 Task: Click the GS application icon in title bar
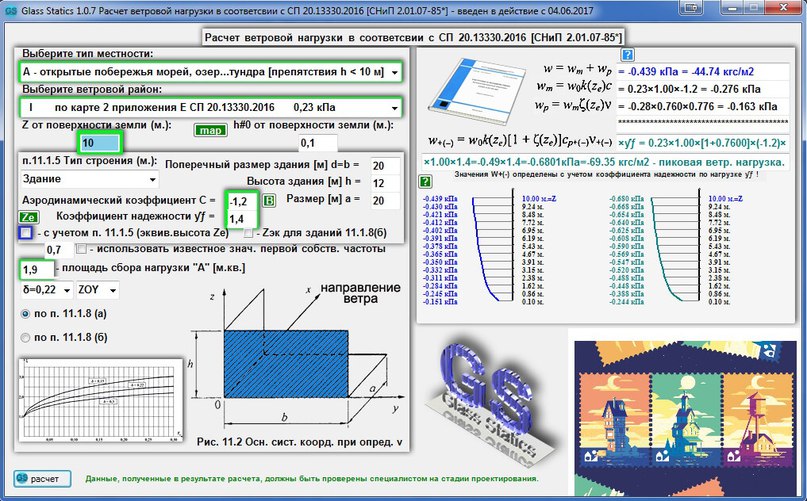(11, 10)
